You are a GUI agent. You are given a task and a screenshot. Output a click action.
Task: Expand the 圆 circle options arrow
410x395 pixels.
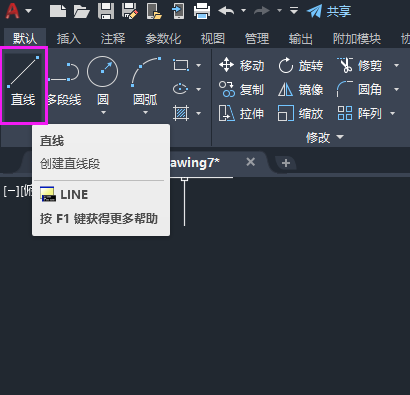pyautogui.click(x=103, y=112)
